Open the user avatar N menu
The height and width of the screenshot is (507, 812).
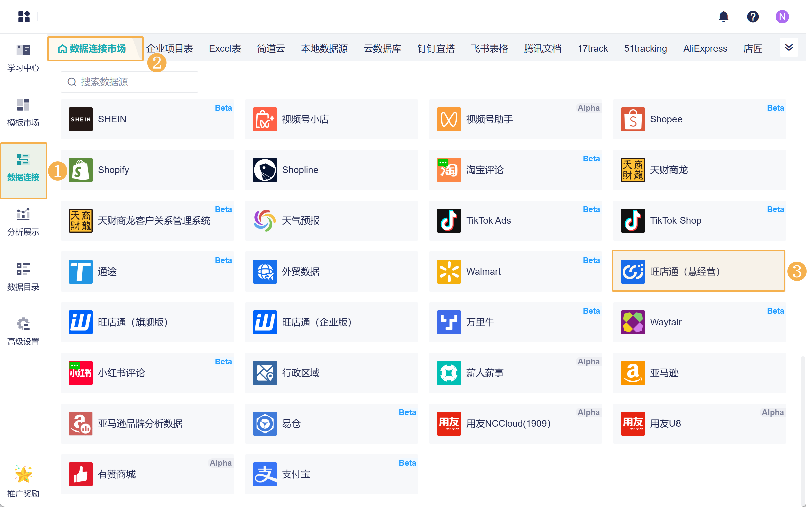782,16
